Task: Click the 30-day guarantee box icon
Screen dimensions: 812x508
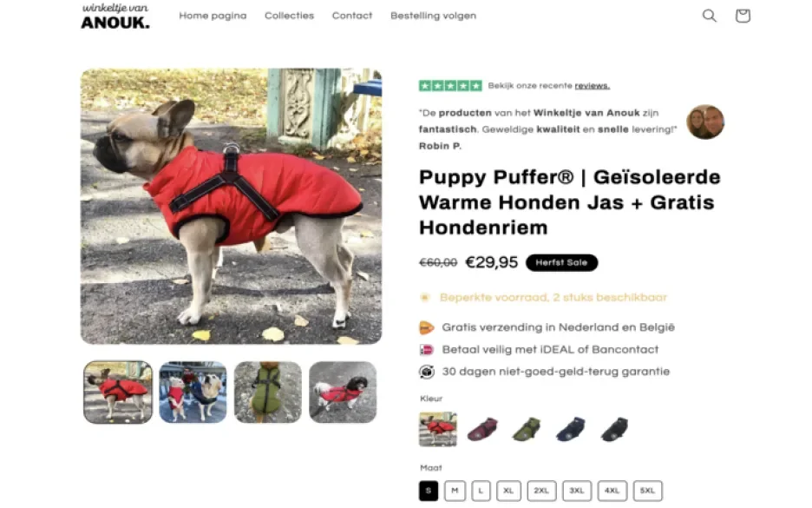Action: 426,372
